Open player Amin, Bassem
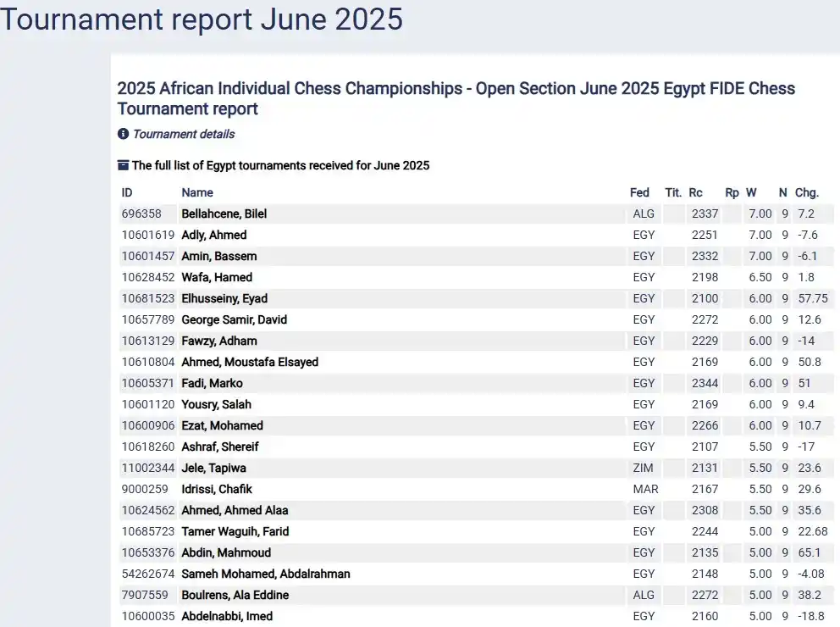This screenshot has width=840, height=627. click(x=219, y=256)
